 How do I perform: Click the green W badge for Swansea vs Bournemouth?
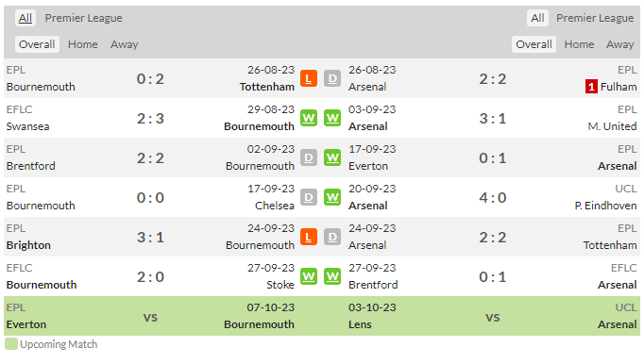click(x=309, y=118)
